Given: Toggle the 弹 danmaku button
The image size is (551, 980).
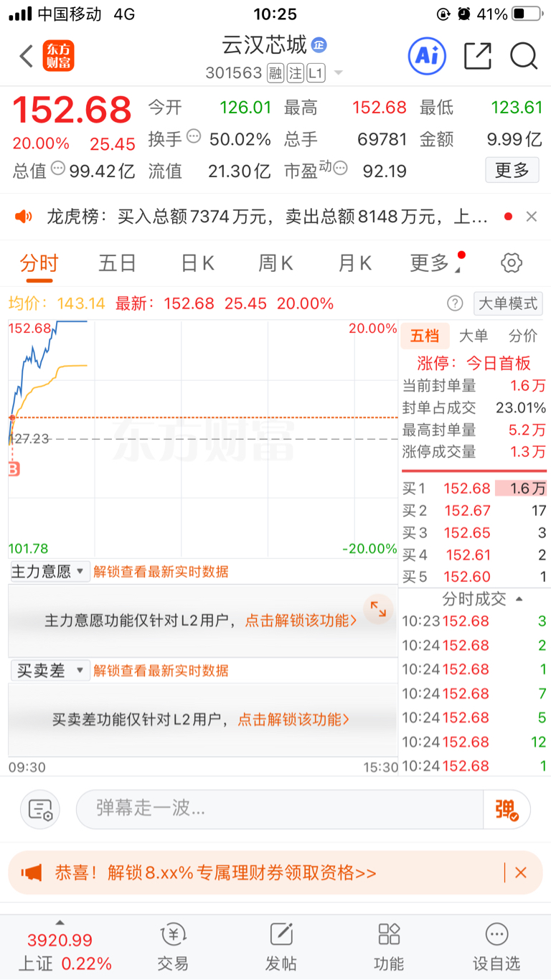Looking at the screenshot, I should (507, 809).
